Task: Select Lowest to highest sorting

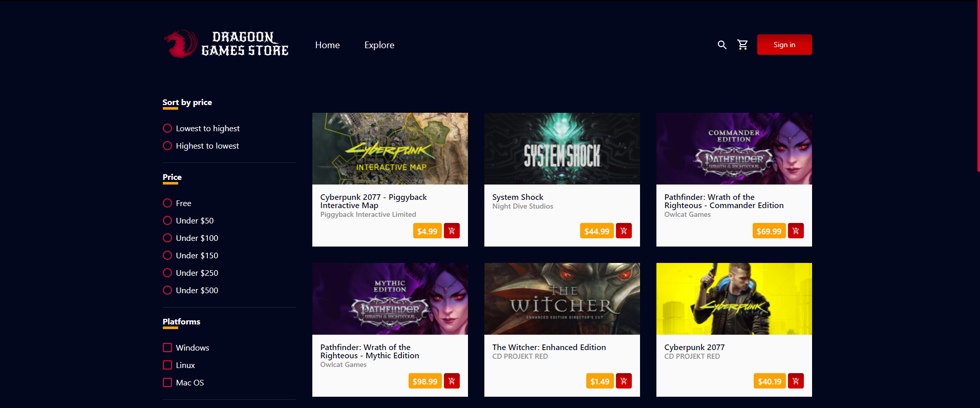Action: [x=167, y=128]
